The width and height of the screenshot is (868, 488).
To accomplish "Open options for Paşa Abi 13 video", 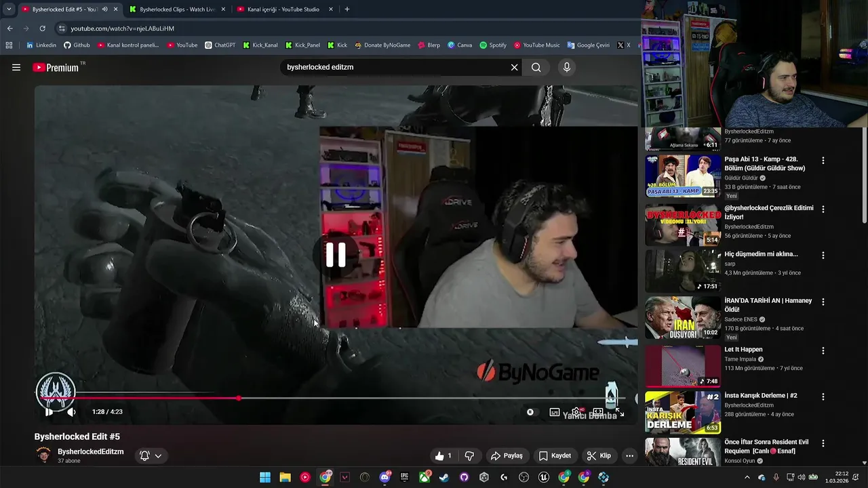I will 823,161.
